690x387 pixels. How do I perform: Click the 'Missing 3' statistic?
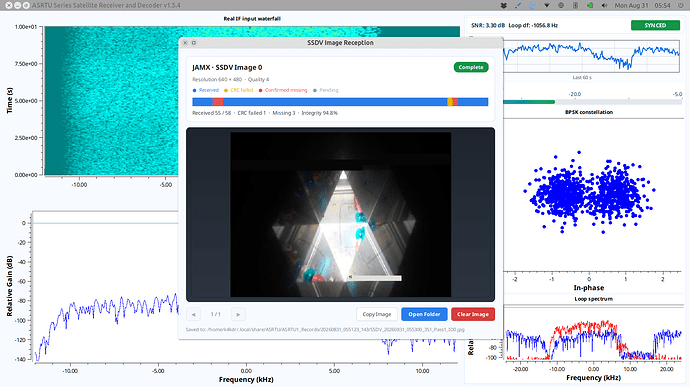284,113
